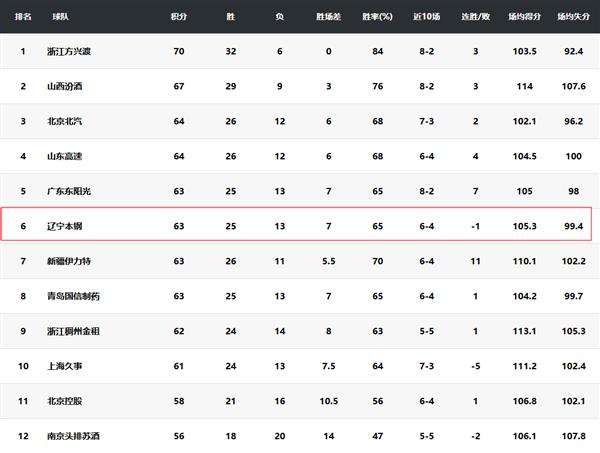The height and width of the screenshot is (453, 600).
Task: Click the 近10场 column header
Action: pyautogui.click(x=427, y=17)
